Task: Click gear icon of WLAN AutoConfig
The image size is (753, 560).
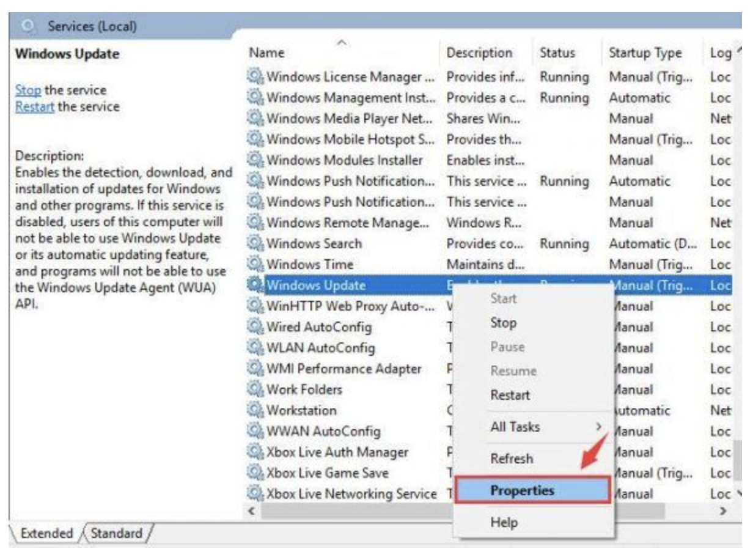Action: tap(254, 348)
